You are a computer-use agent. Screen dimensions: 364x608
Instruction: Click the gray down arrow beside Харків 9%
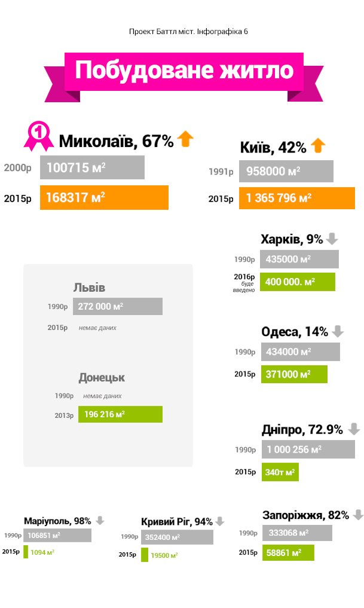coord(332,239)
